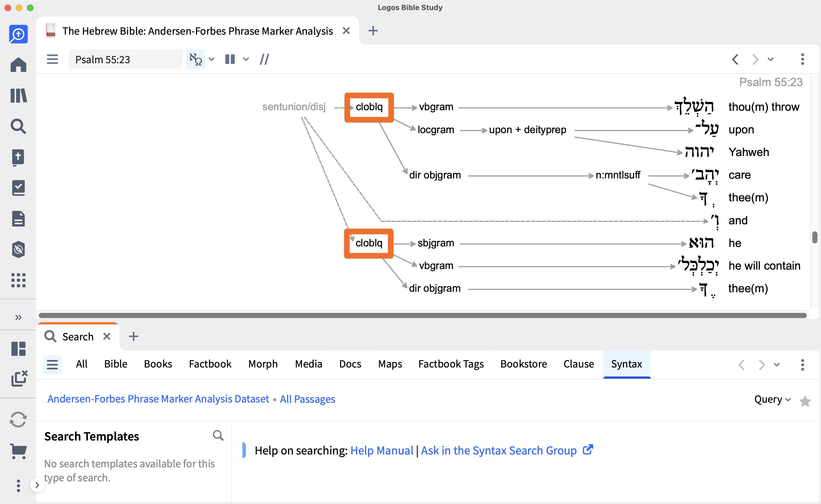Viewport: 821px width, 504px height.
Task: Switch to the Bible search type
Action: tap(116, 364)
